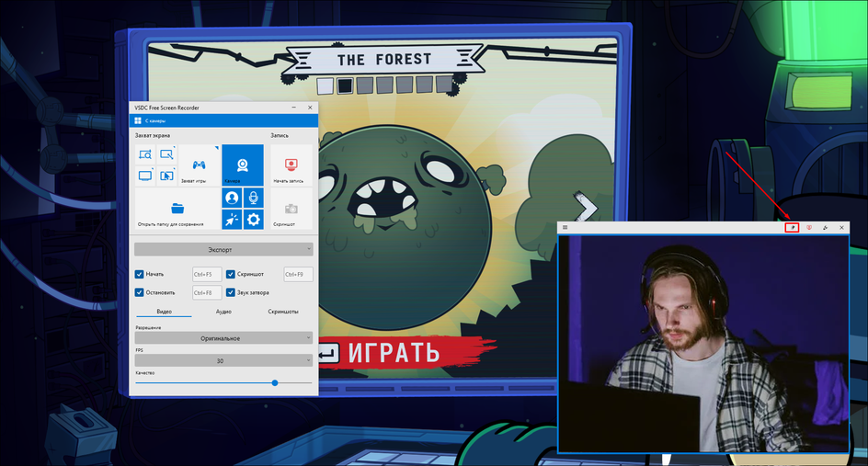Open the Оригинальное resolution dropdown
The width and height of the screenshot is (868, 466).
(x=223, y=338)
